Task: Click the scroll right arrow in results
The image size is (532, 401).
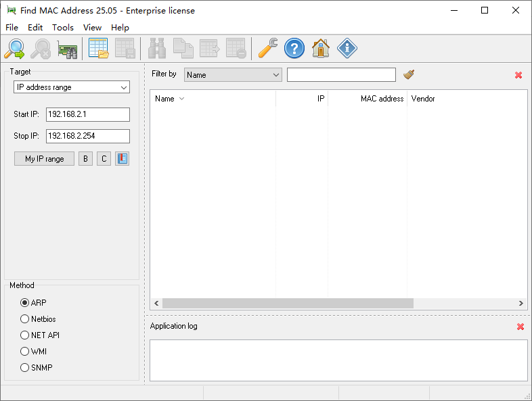Action: pyautogui.click(x=520, y=303)
